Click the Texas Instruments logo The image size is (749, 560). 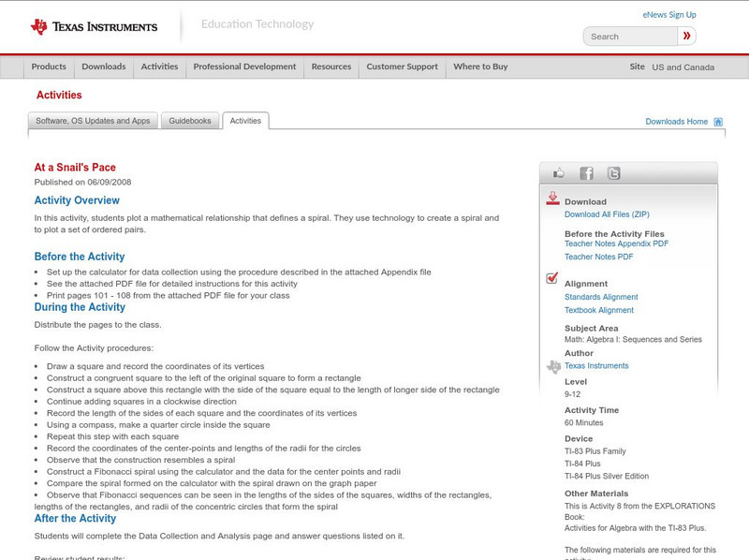pos(94,27)
